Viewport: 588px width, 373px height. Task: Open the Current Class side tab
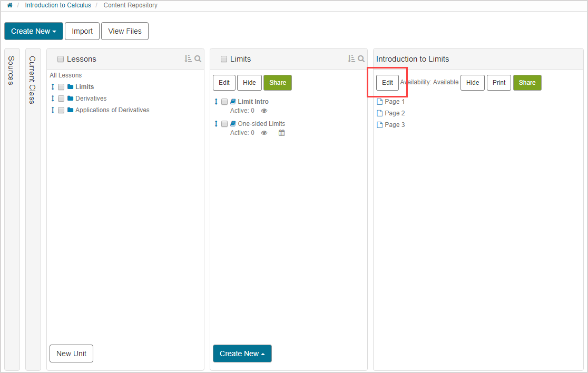33,80
